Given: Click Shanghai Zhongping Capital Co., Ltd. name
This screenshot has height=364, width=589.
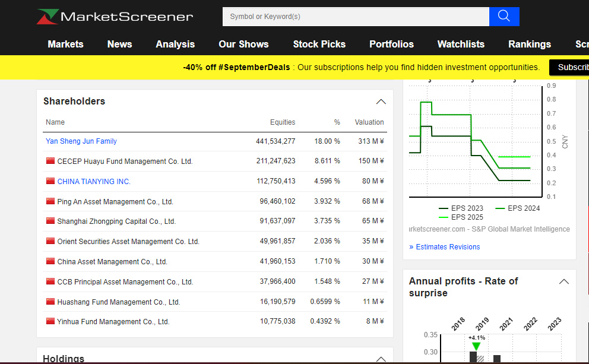Looking at the screenshot, I should (x=116, y=221).
